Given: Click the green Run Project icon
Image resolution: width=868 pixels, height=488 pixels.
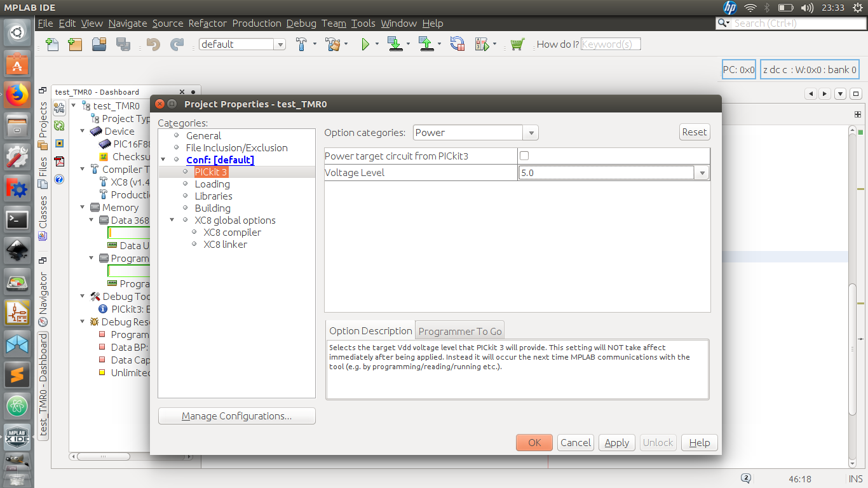Looking at the screenshot, I should (x=365, y=44).
